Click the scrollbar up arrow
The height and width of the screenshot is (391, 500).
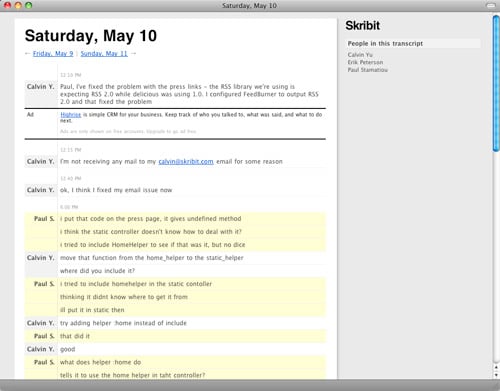(496, 367)
